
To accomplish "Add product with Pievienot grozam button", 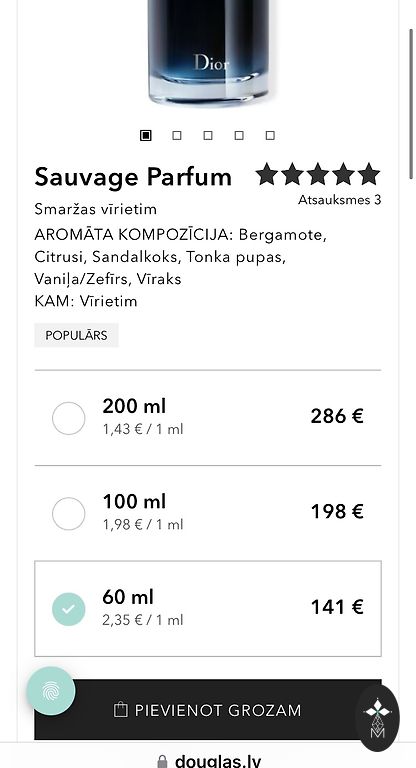I will click(x=208, y=710).
